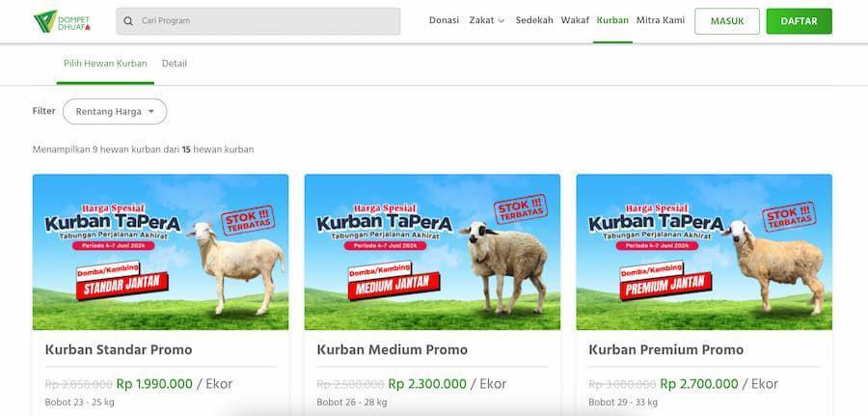Click the Standar Jantan banner image
Screen dimensions: 868x416
click(x=160, y=252)
